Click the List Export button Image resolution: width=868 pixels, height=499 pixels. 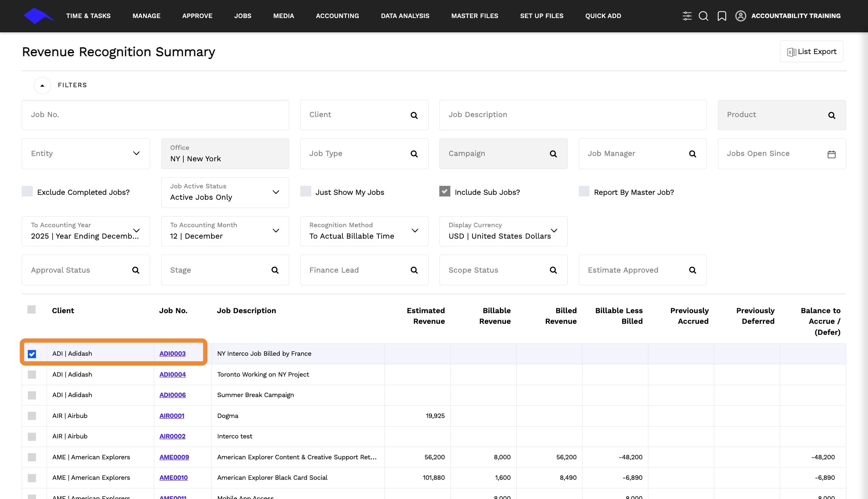point(812,52)
